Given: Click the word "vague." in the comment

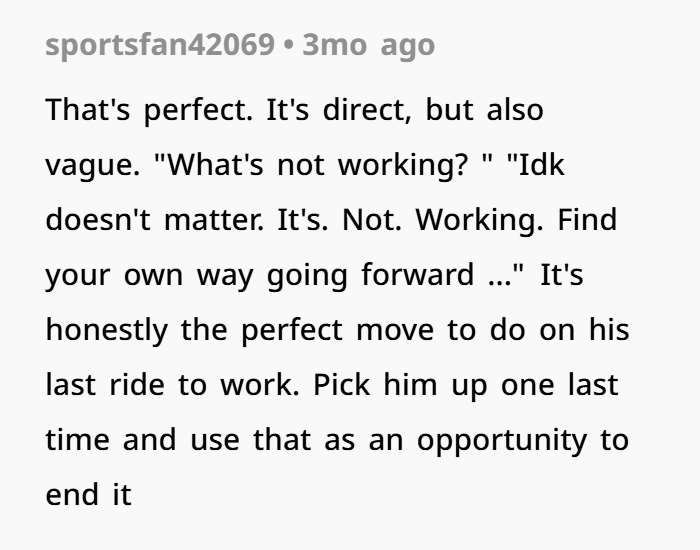Looking at the screenshot, I should pyautogui.click(x=93, y=165).
